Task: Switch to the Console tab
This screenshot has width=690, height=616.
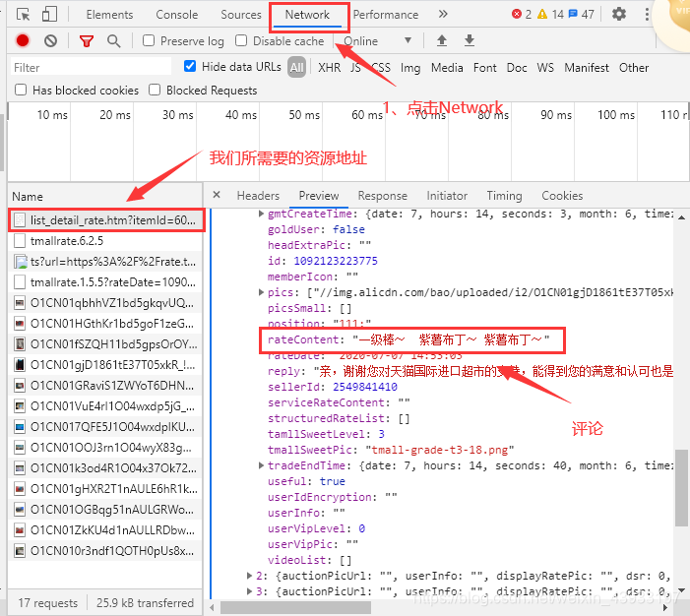Action: 177,15
